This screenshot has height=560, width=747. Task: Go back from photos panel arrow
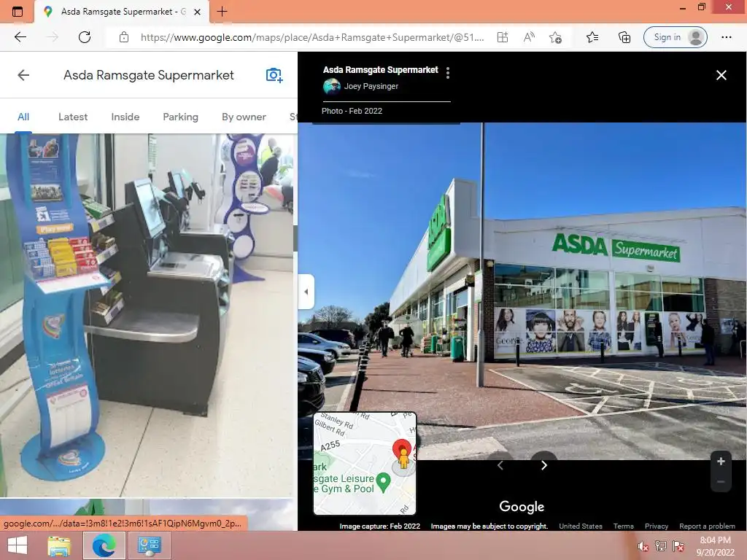coord(23,75)
